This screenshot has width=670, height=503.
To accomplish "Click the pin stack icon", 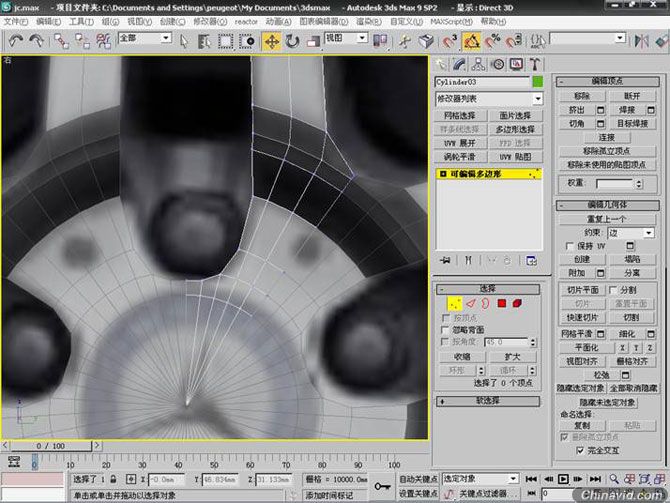I will click(444, 259).
